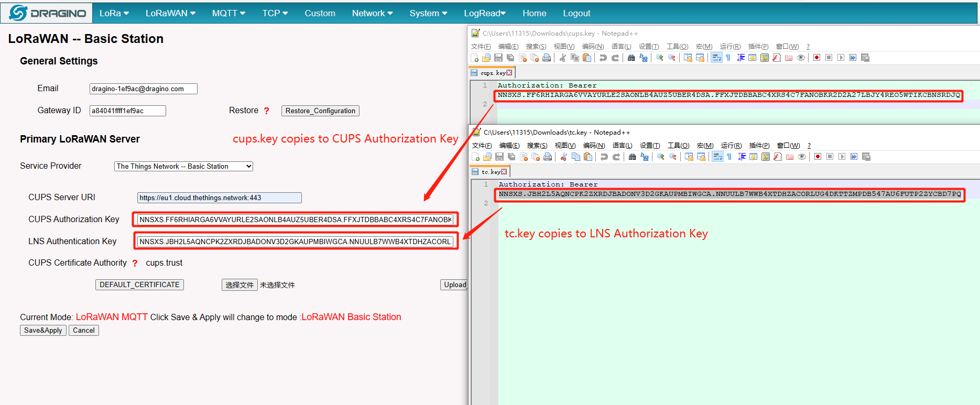
Task: Click the Dragino logo in header
Action: (47, 13)
